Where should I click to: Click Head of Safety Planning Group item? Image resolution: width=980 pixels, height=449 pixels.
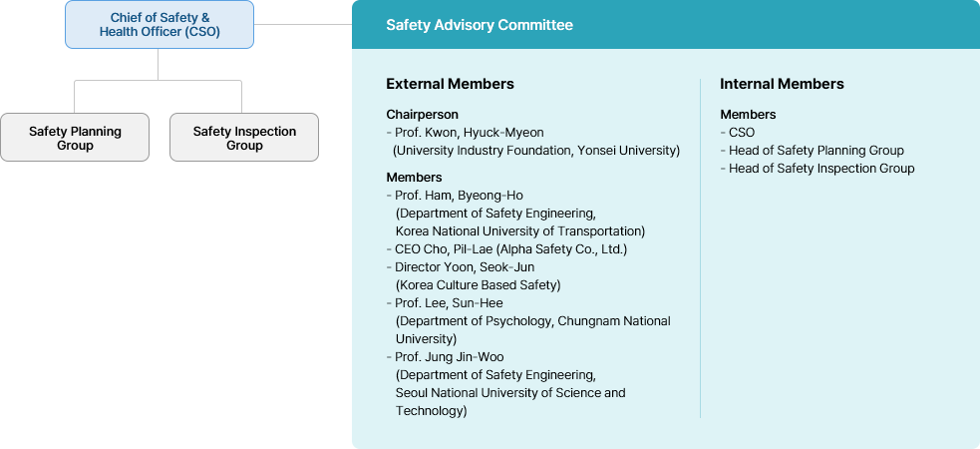816,151
